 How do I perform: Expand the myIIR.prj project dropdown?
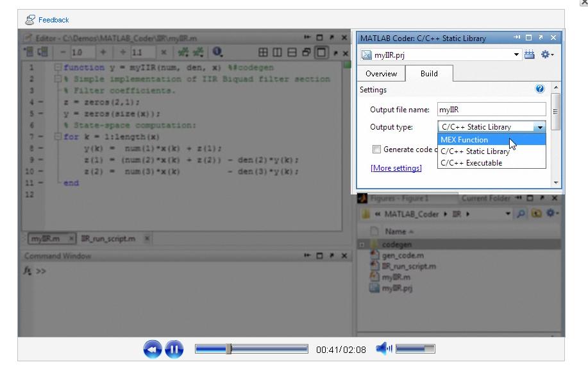coord(517,55)
